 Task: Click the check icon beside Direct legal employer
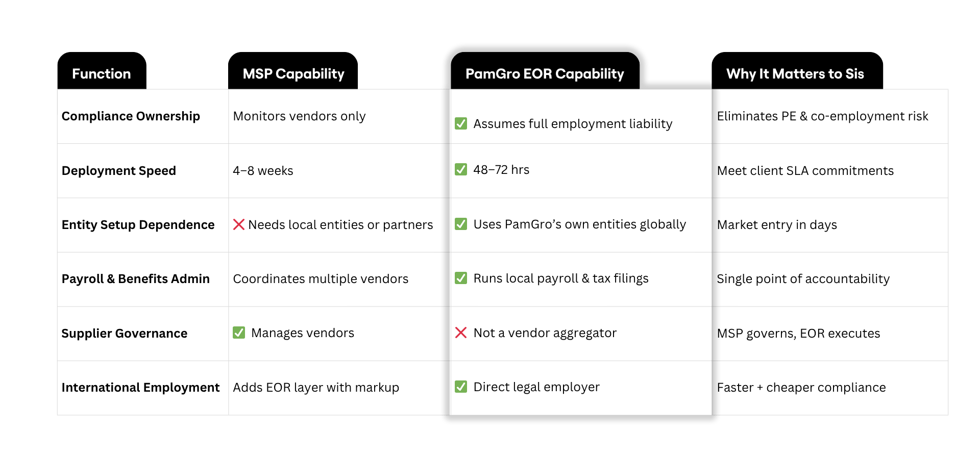pos(461,387)
